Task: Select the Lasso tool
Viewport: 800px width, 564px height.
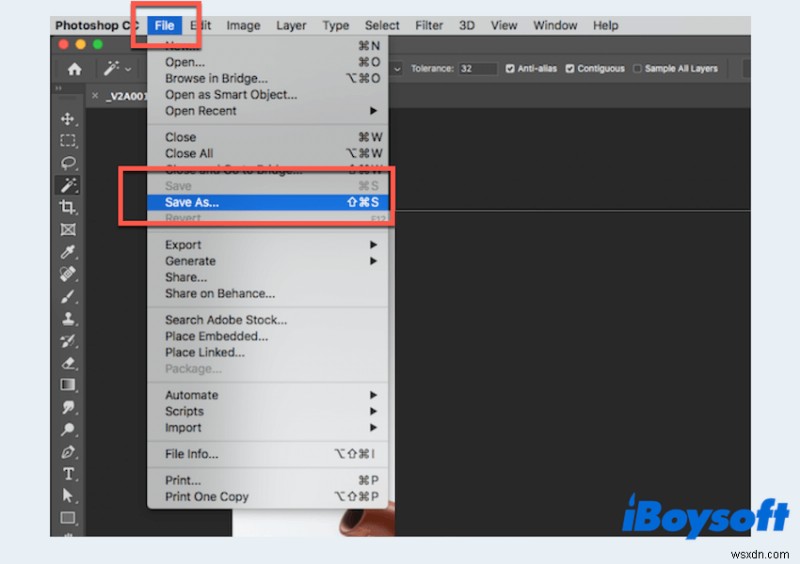Action: click(x=67, y=163)
